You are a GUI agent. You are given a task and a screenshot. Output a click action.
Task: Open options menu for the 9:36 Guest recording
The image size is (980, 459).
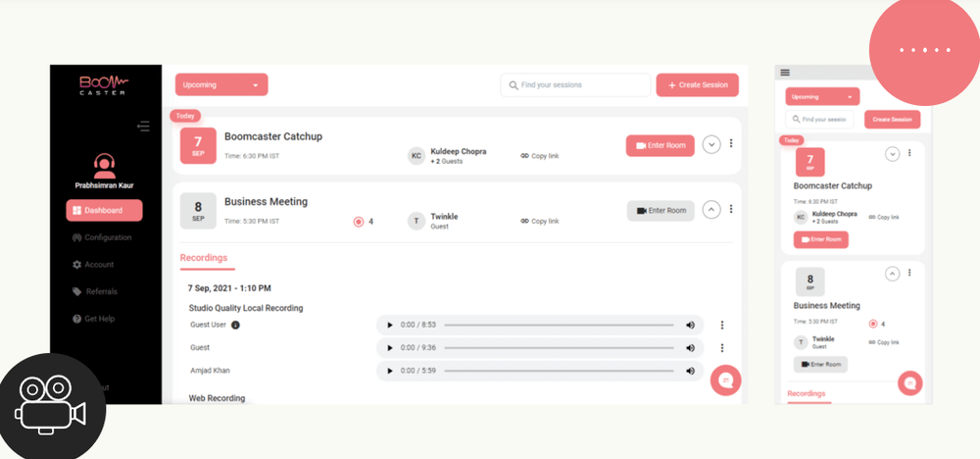tap(722, 348)
